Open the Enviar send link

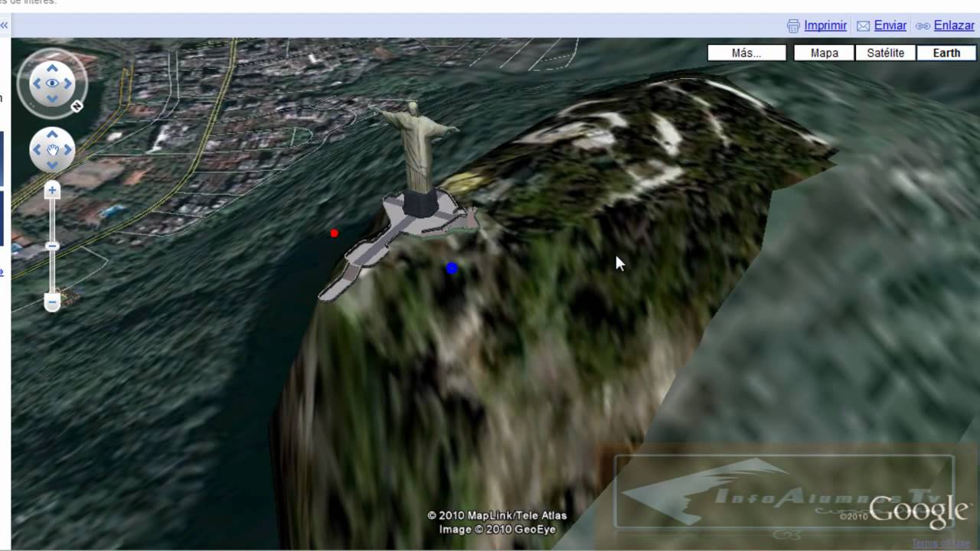click(x=890, y=25)
